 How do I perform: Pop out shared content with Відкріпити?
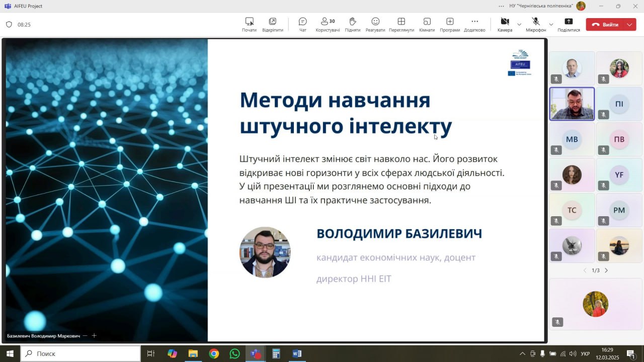click(272, 24)
